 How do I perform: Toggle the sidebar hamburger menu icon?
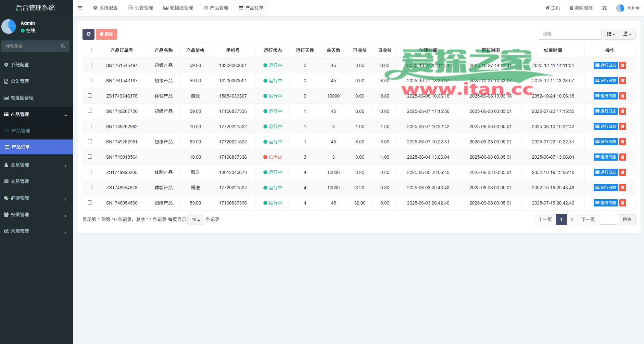point(80,8)
